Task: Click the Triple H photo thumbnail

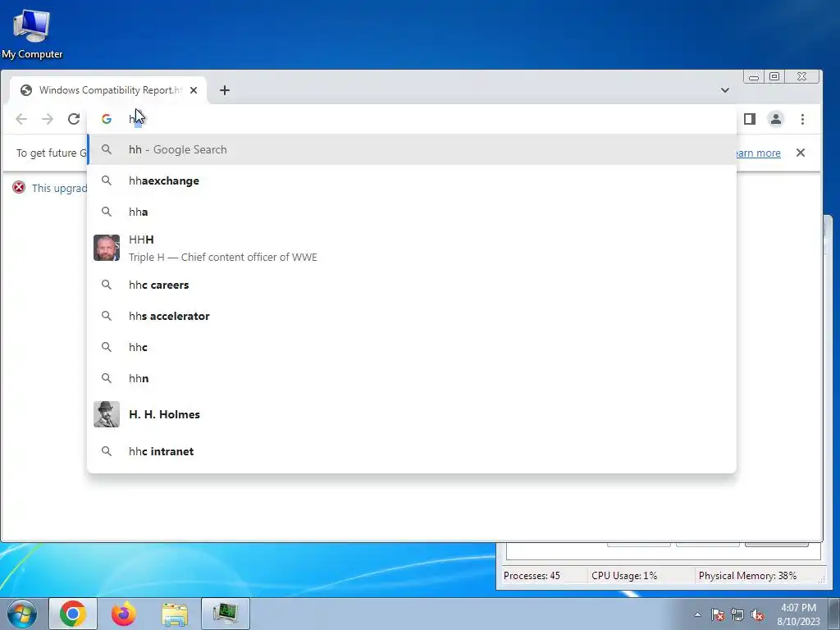Action: click(107, 248)
